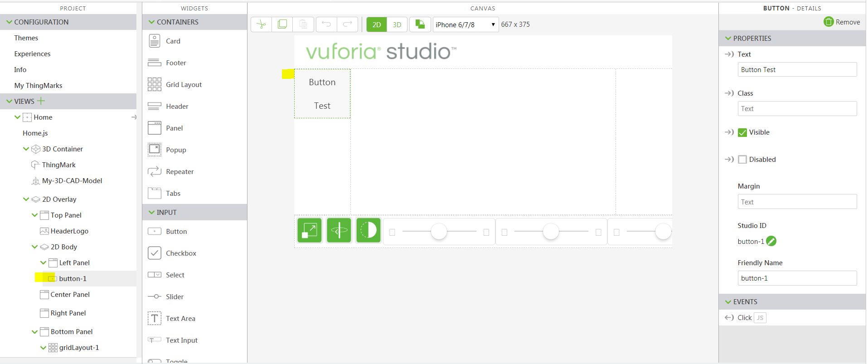The height and width of the screenshot is (364, 868).
Task: Click the leftmost slider thumb on canvas
Action: [x=439, y=232]
